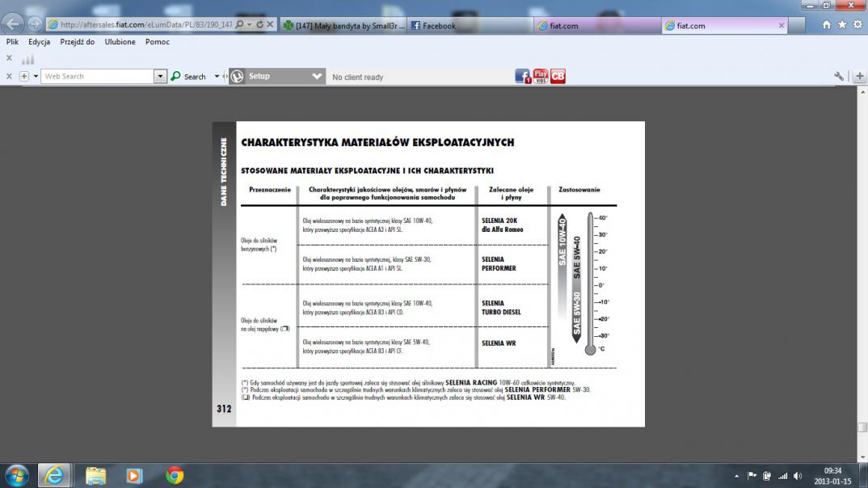Select the SELENIA TURBO DIESEL cell
Viewport: 868px width, 488px height.
pos(501,308)
